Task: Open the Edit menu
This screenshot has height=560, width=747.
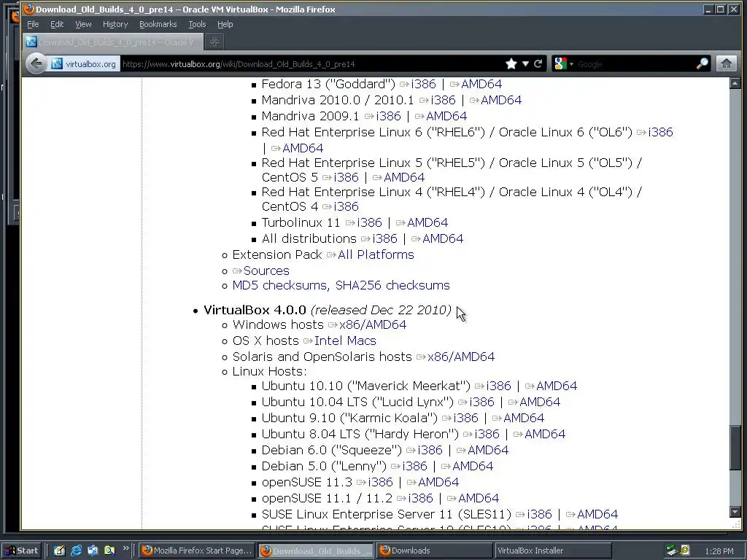Action: tap(57, 24)
